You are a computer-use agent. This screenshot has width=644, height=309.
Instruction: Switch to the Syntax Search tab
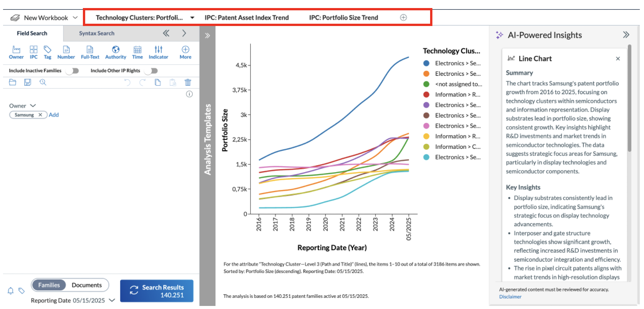(97, 33)
